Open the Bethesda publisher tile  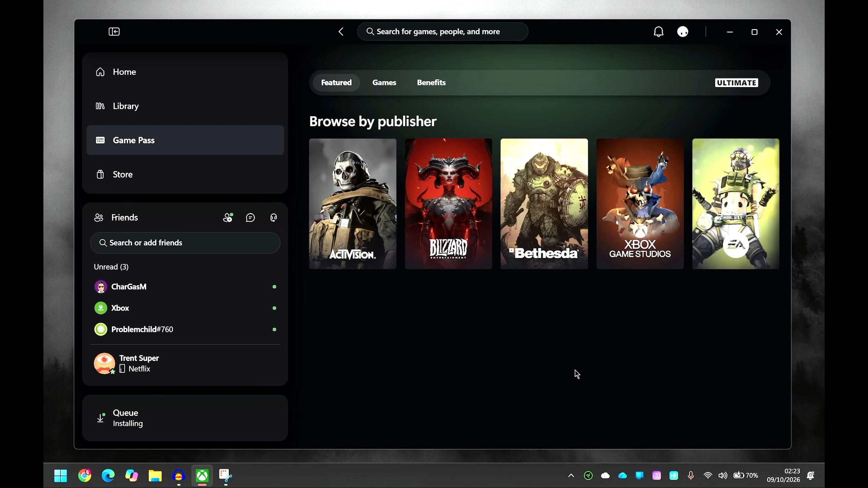coord(544,204)
